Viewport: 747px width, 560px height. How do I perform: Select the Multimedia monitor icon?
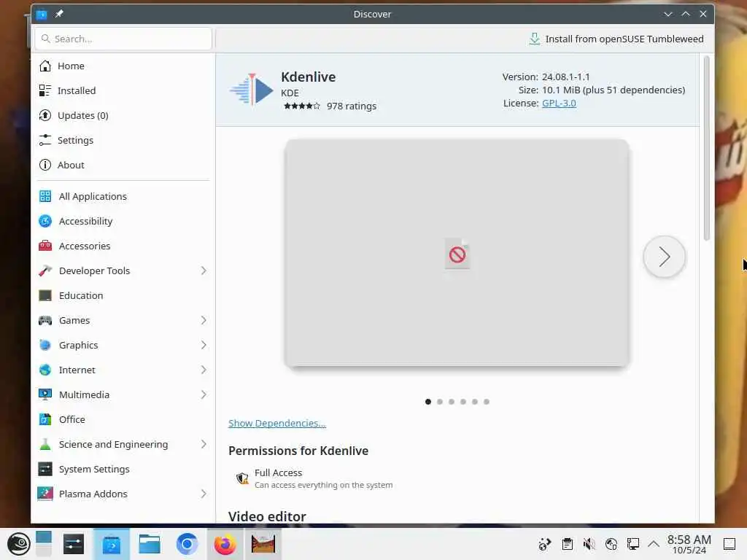pos(45,394)
